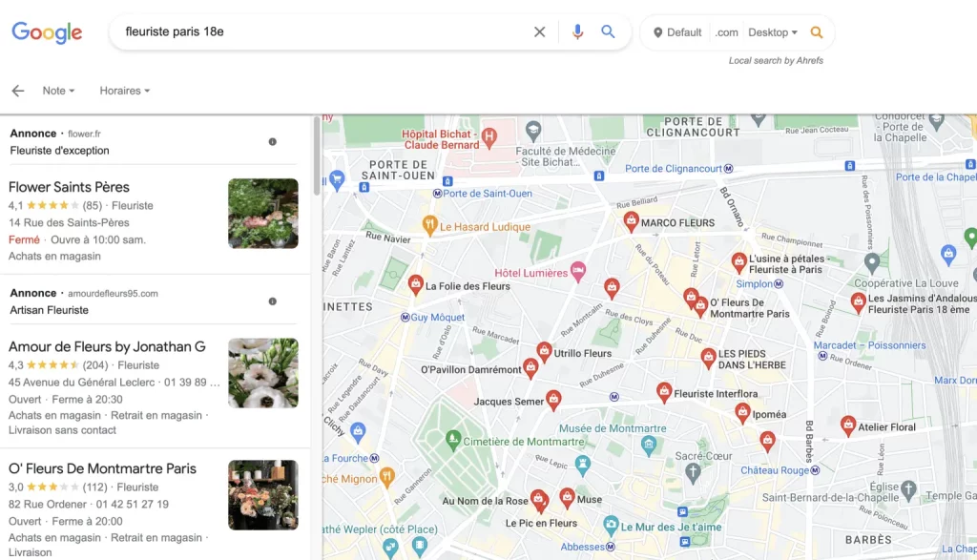This screenshot has width=977, height=560.
Task: Select the LES PIEDS DANS L'HERBE pin
Action: (708, 358)
